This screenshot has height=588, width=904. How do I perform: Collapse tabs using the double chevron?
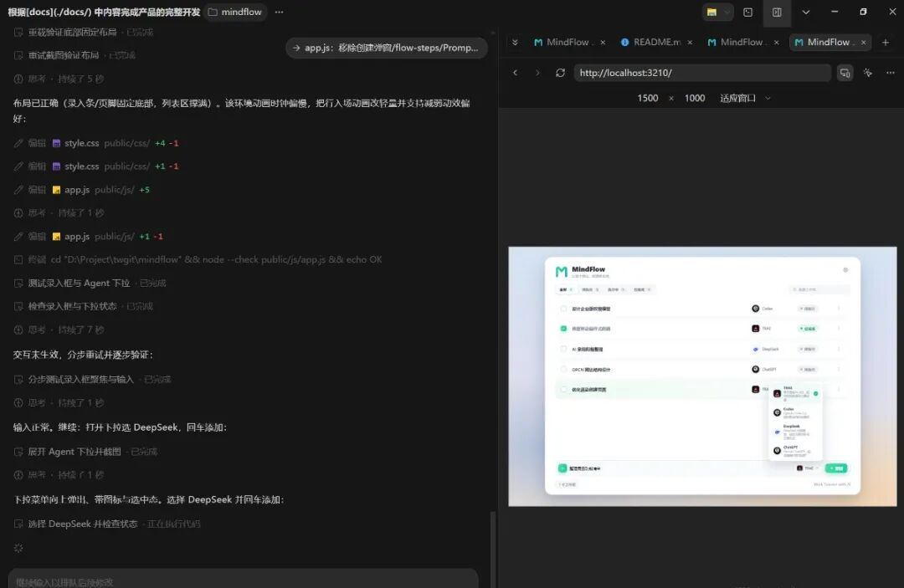point(515,42)
